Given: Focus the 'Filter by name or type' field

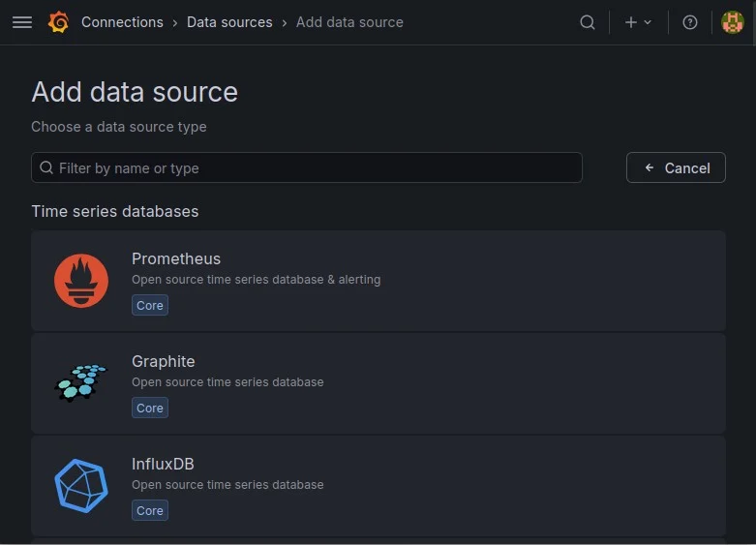Looking at the screenshot, I should click(x=307, y=167).
